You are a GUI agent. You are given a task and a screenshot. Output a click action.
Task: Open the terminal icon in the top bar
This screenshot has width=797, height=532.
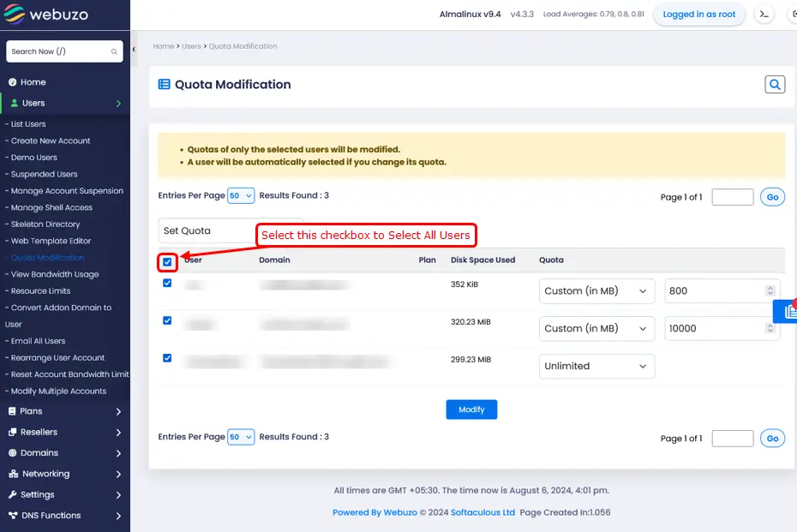coord(763,15)
